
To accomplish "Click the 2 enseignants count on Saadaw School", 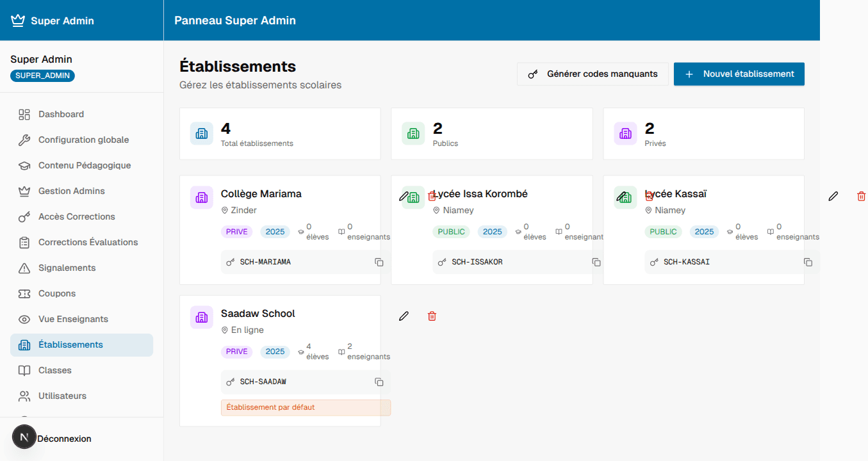I will 364,352.
